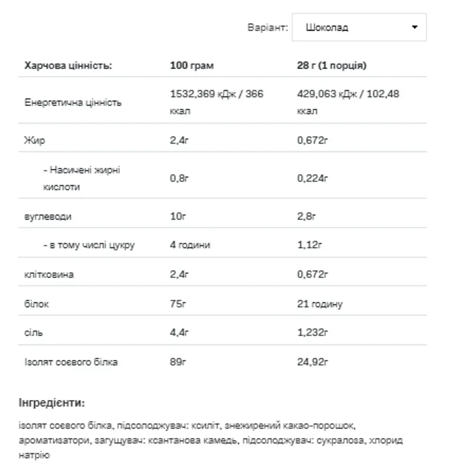This screenshot has height=476, width=453.
Task: Click the Варіант label
Action: point(268,28)
